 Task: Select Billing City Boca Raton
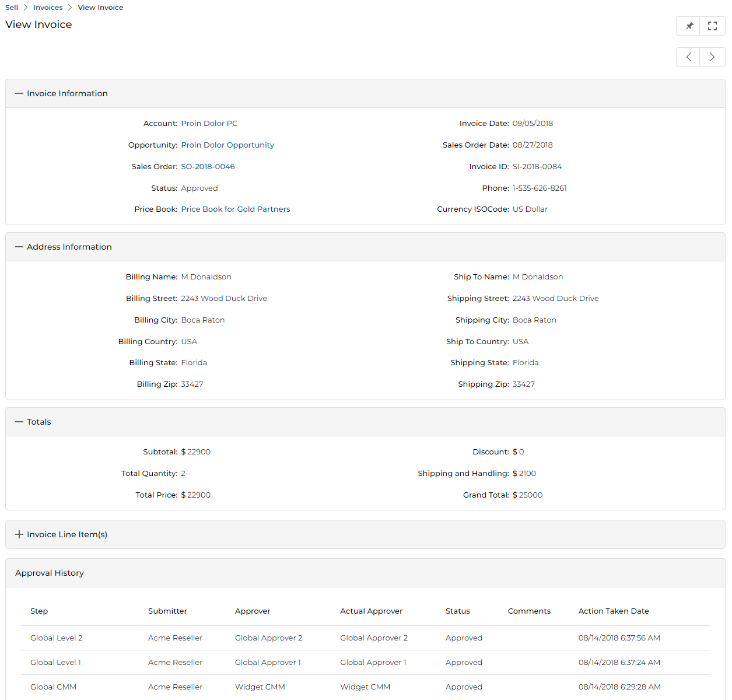coord(203,320)
